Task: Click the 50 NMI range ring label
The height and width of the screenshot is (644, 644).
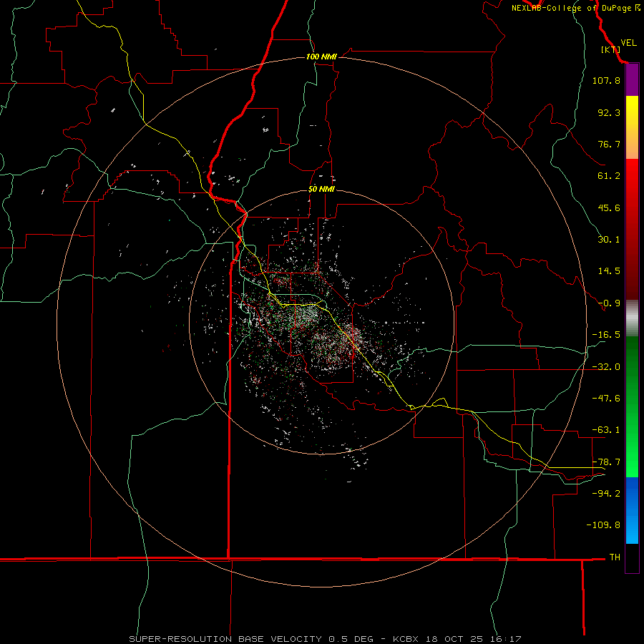Action: 321,190
